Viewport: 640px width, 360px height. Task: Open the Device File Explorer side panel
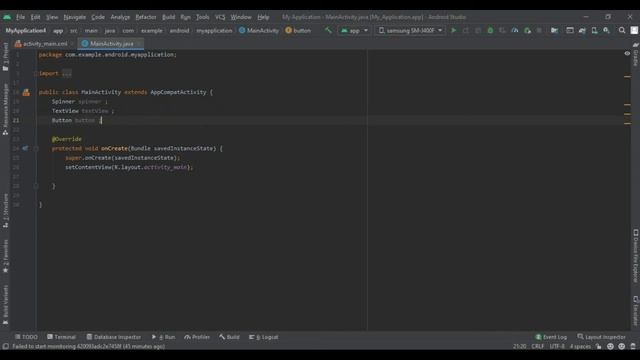pyautogui.click(x=636, y=256)
